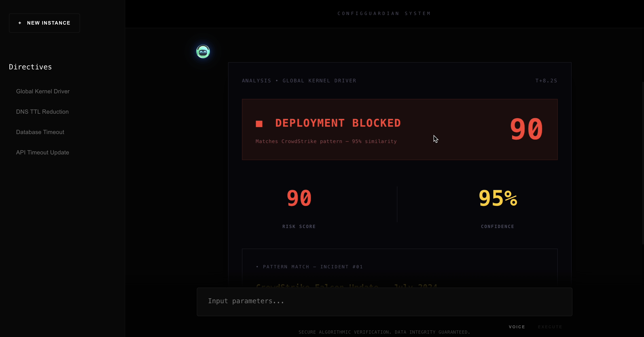Click the Pattern Match Incident #01 header
644x337 pixels.
click(309, 267)
